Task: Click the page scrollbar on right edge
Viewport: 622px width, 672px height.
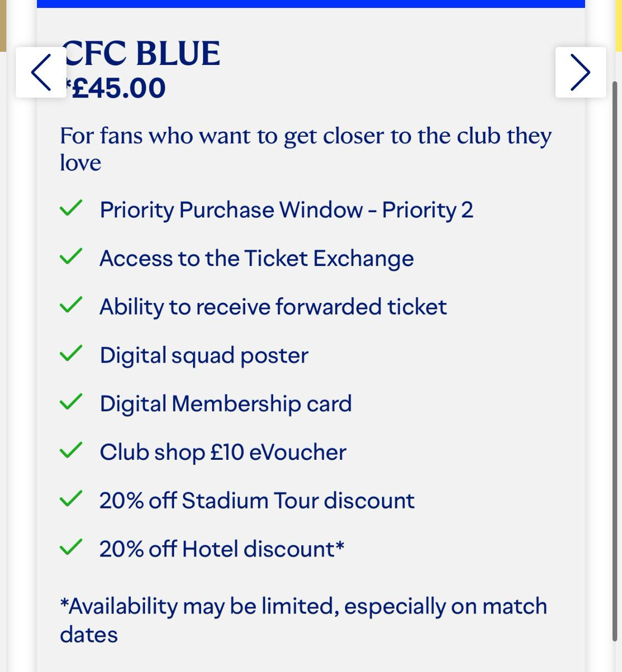Action: point(615,361)
